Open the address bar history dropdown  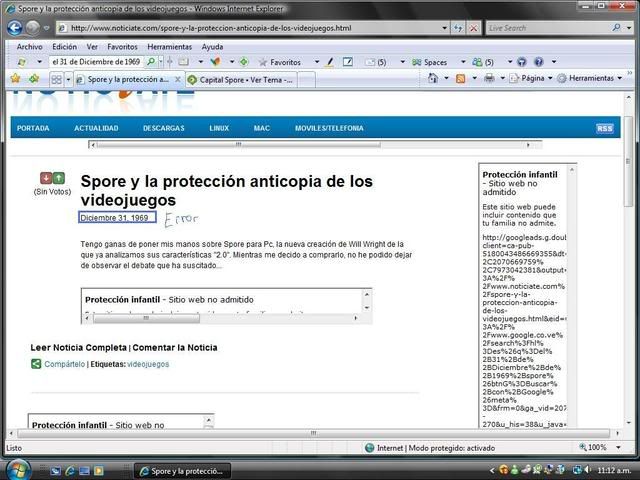tap(444, 28)
